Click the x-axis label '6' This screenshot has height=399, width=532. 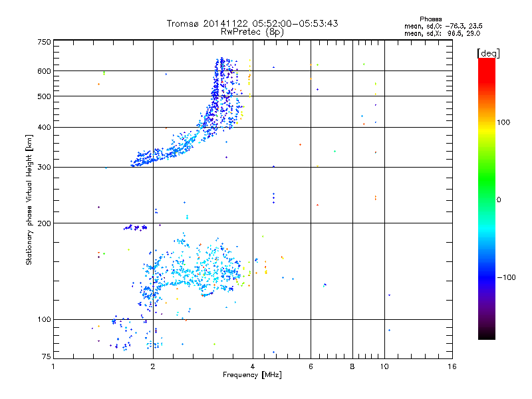point(311,366)
